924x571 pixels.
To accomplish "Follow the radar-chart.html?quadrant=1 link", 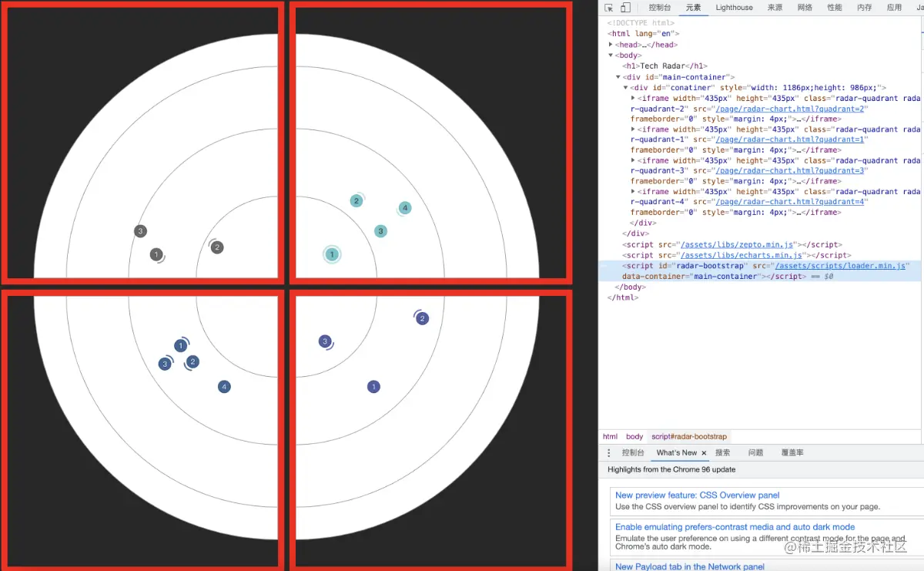I will [x=791, y=139].
